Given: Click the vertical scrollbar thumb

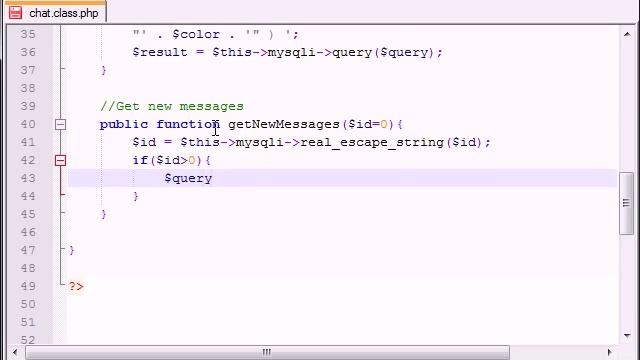Looking at the screenshot, I should pos(626,203).
